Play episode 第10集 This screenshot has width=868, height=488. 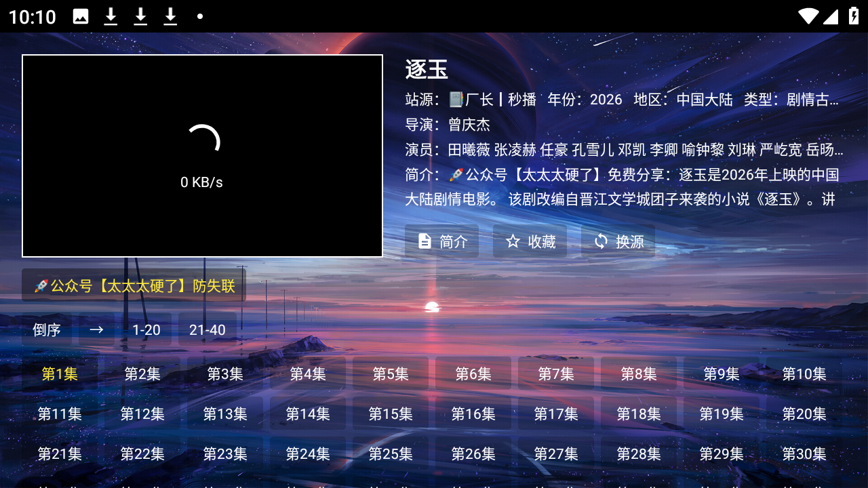point(804,373)
